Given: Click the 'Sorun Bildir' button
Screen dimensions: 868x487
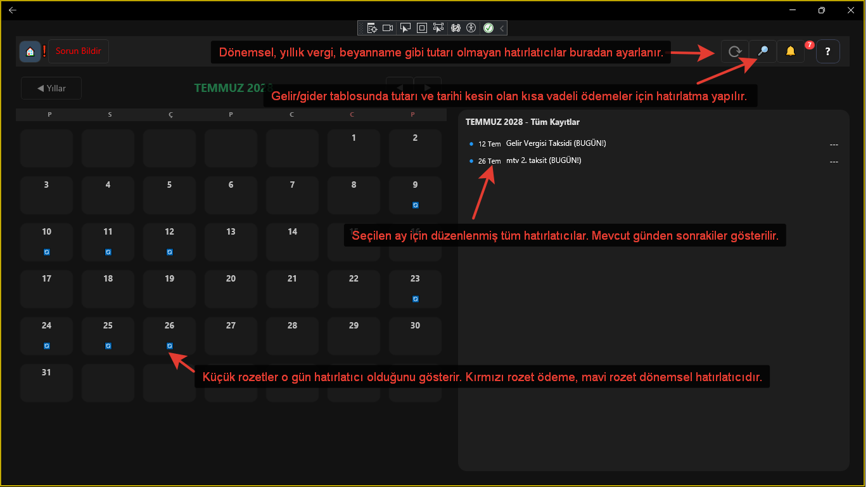Looking at the screenshot, I should point(78,51).
